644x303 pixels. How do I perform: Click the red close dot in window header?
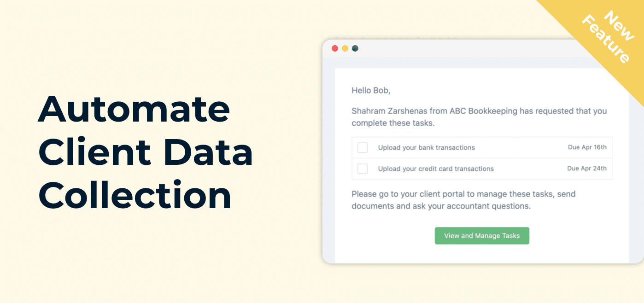point(335,48)
